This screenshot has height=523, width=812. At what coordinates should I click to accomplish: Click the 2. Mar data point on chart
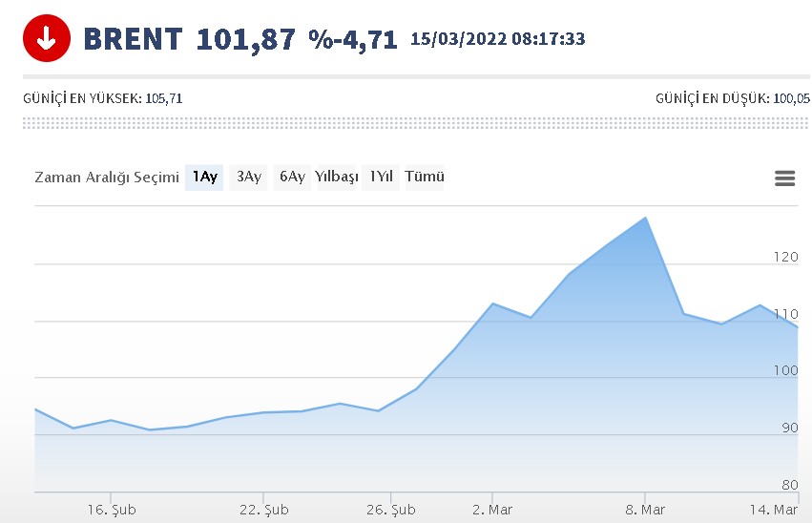[492, 303]
